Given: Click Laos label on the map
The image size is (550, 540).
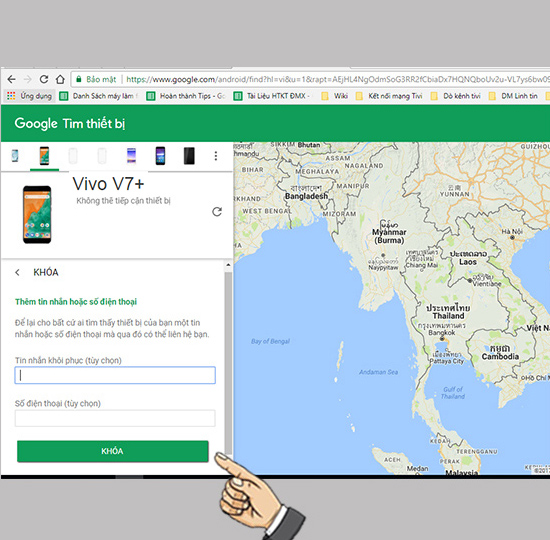Looking at the screenshot, I should coord(468,262).
